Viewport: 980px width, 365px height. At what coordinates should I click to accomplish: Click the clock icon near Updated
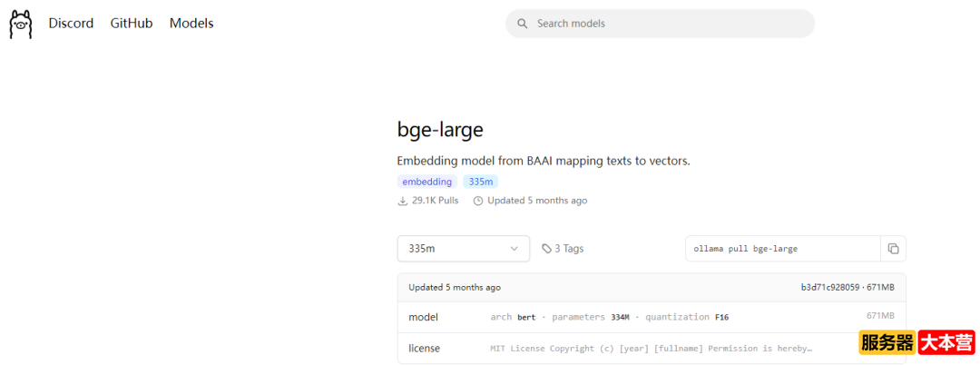point(478,201)
